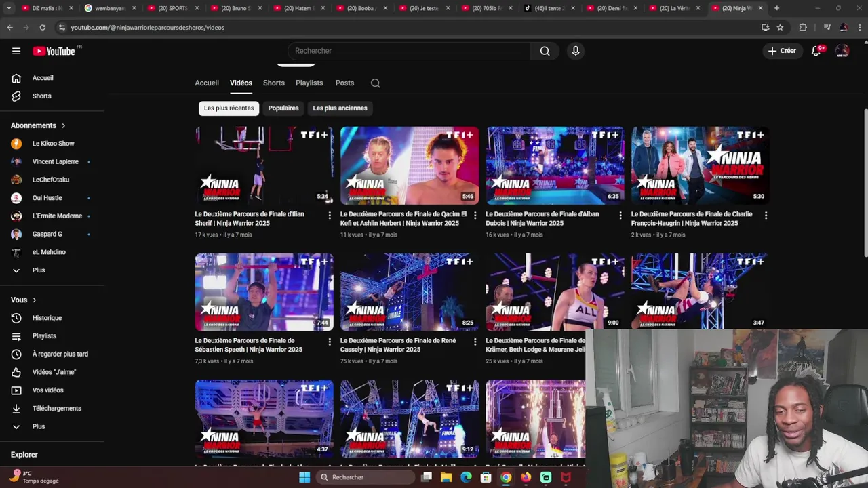
Task: Switch to the SPORTS browser tab
Action: point(171,8)
